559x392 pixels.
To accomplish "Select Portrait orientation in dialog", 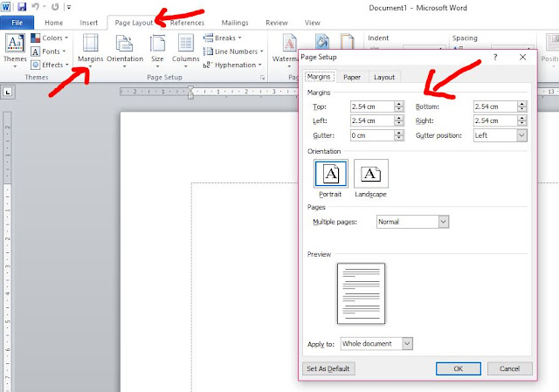I will click(x=330, y=174).
